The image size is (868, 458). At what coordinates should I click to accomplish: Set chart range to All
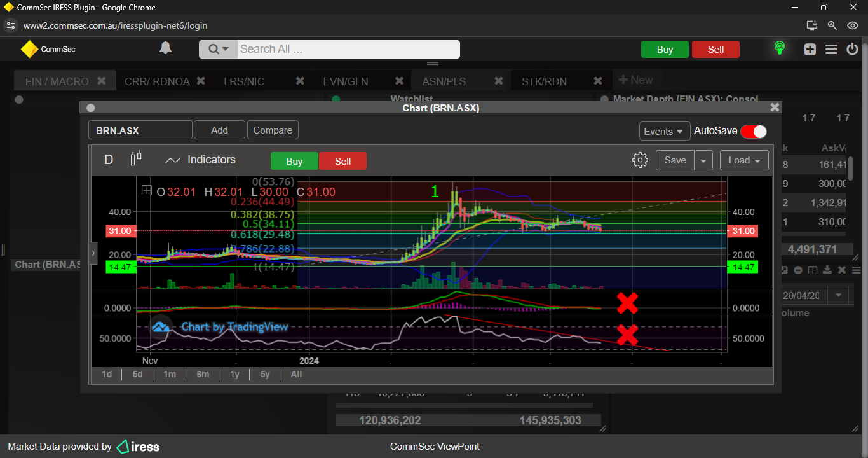296,375
